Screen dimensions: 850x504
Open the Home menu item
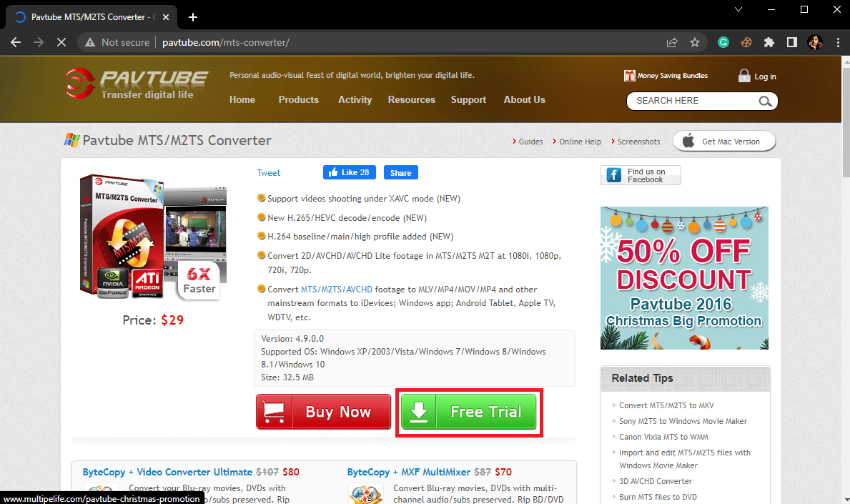[242, 99]
